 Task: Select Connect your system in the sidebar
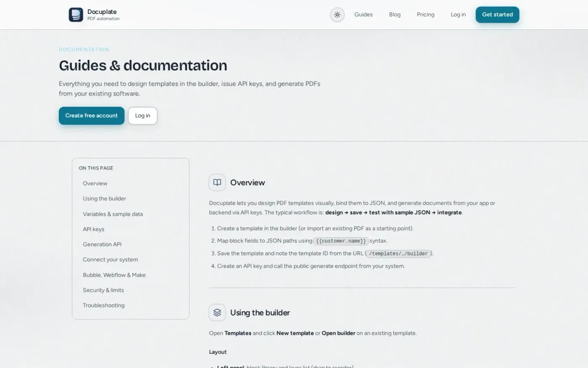coord(110,259)
